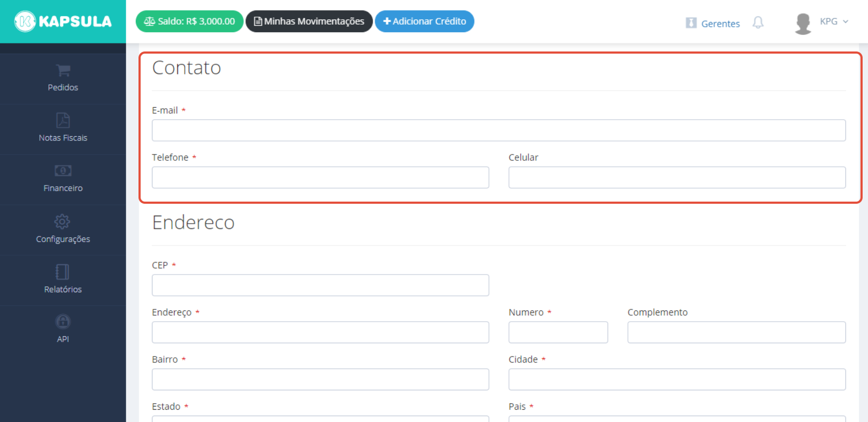Focus the CEP input field
Screen dimensions: 868x422
click(x=320, y=285)
